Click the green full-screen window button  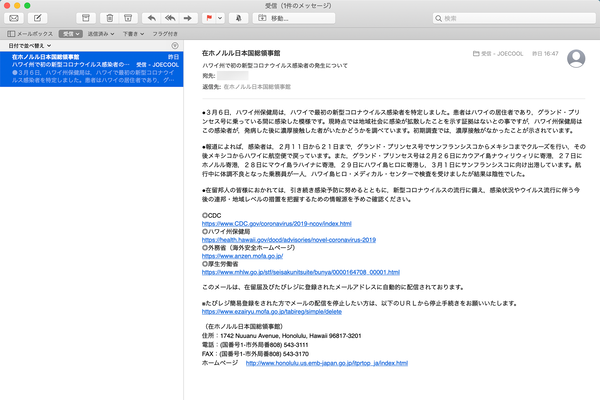tap(27, 5)
